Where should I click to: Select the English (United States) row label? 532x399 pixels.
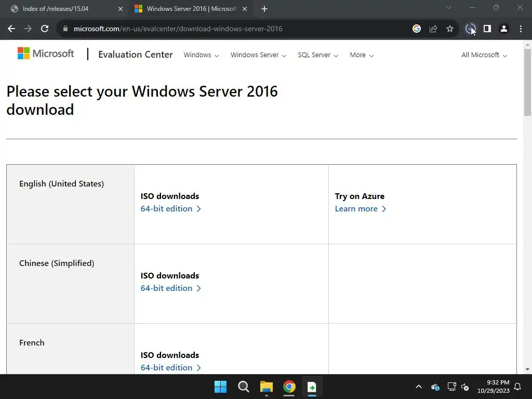(x=61, y=183)
